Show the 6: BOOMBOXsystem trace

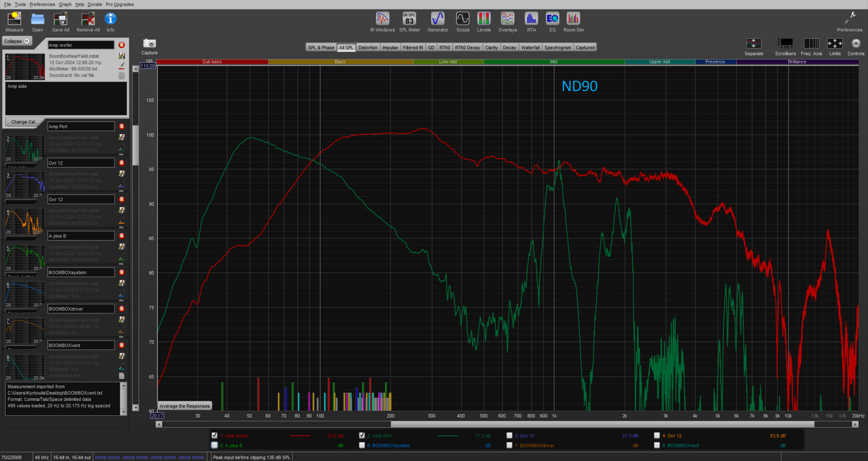[x=362, y=445]
